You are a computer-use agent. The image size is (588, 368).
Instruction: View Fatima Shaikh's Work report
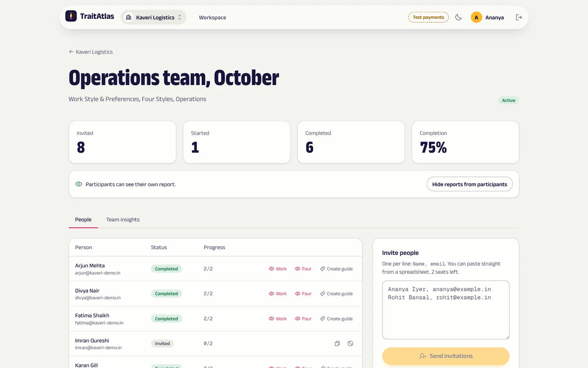(x=278, y=319)
